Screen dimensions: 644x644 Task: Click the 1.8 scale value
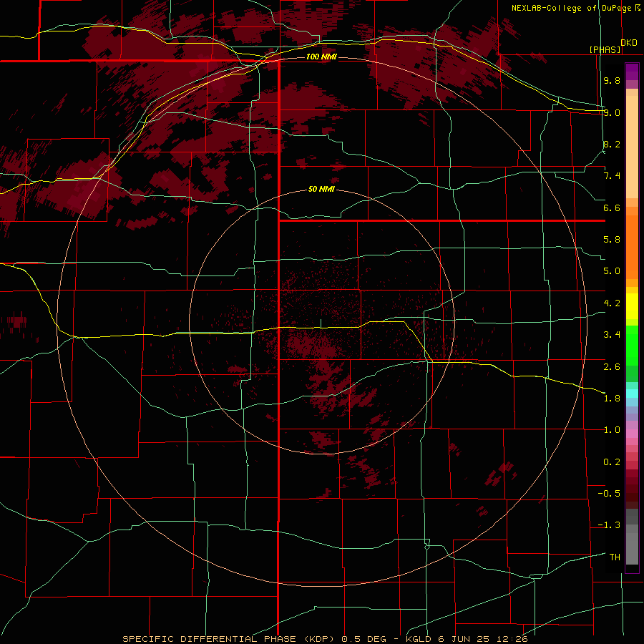612,399
